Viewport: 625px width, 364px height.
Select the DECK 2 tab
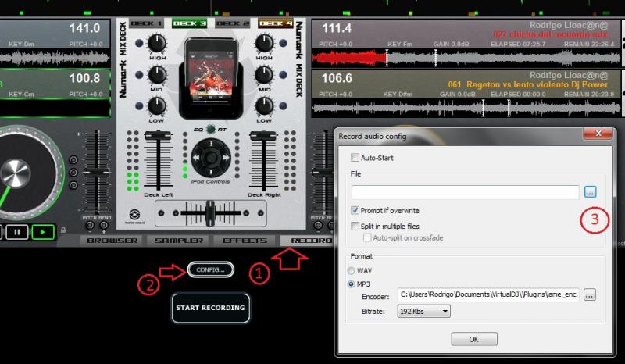pyautogui.click(x=232, y=23)
